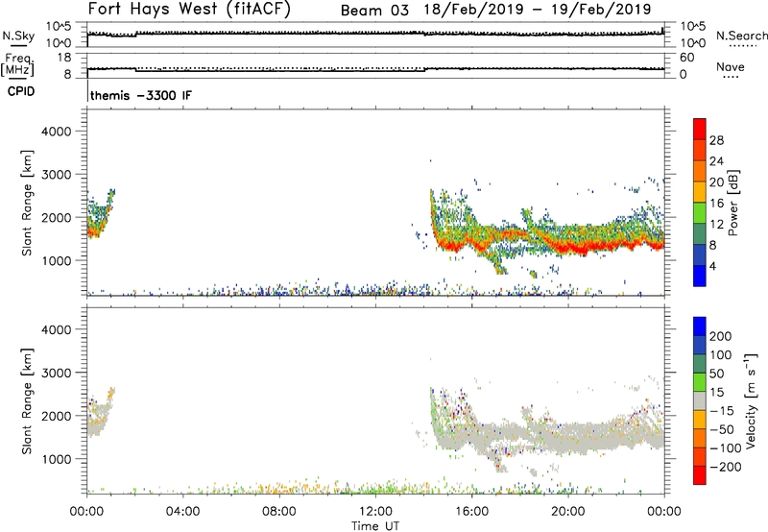Click the Velocity colorbar red segment near -200
768x532 pixels.
(700, 475)
